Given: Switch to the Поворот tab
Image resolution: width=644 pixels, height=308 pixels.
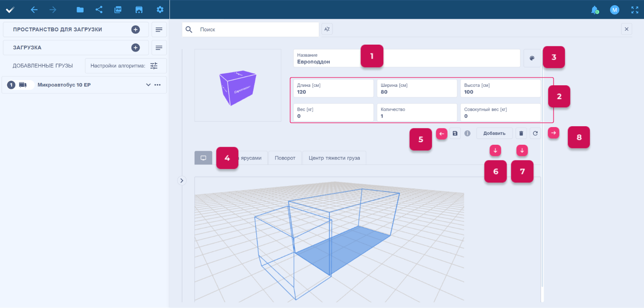Looking at the screenshot, I should pos(285,158).
